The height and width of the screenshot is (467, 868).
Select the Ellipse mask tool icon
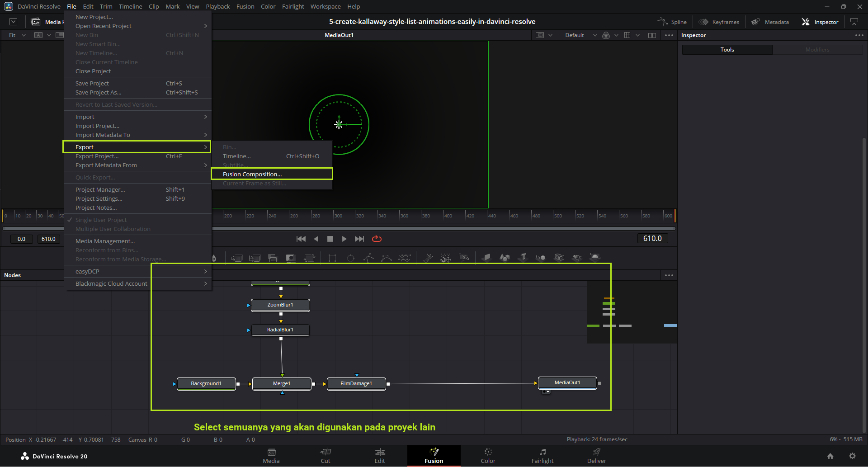point(350,258)
